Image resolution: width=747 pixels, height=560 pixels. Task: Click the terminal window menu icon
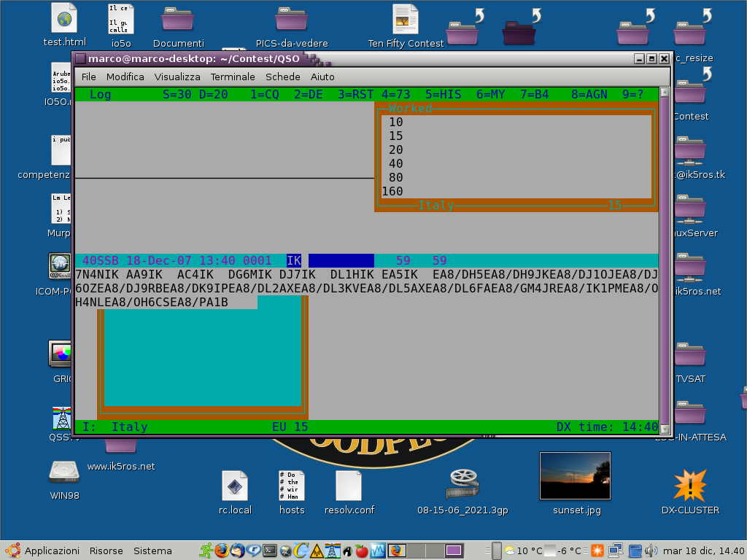pos(80,58)
